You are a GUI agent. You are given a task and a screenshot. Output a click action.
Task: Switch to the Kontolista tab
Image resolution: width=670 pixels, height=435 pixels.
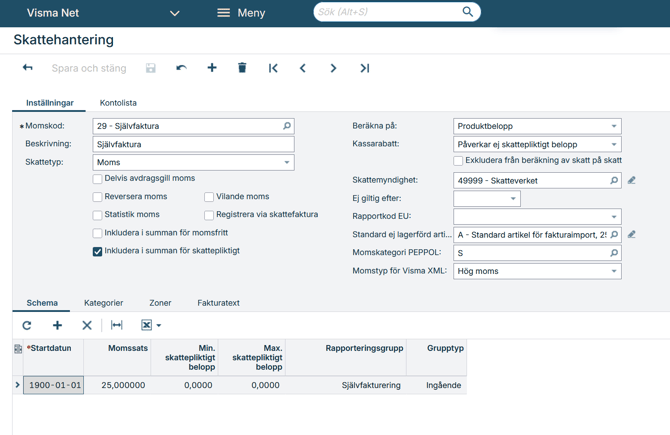click(118, 103)
